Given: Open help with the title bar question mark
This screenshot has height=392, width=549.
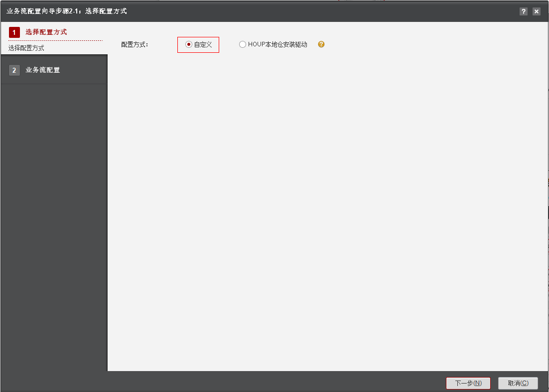Looking at the screenshot, I should [524, 11].
